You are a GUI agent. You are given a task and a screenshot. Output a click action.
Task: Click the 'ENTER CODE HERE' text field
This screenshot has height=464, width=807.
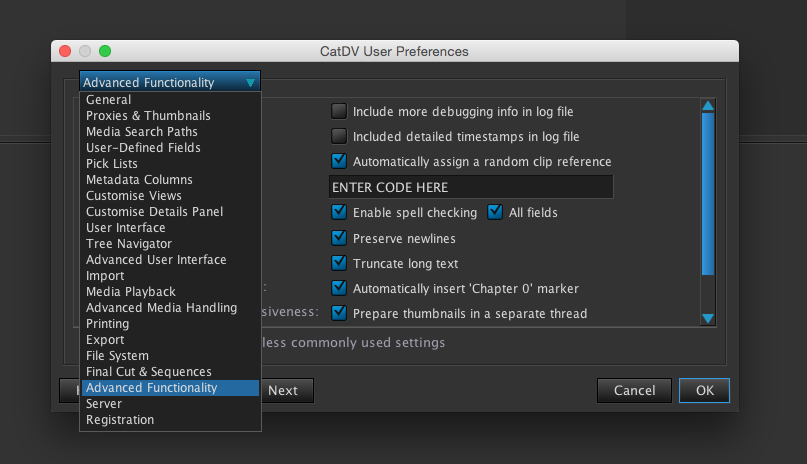click(470, 187)
